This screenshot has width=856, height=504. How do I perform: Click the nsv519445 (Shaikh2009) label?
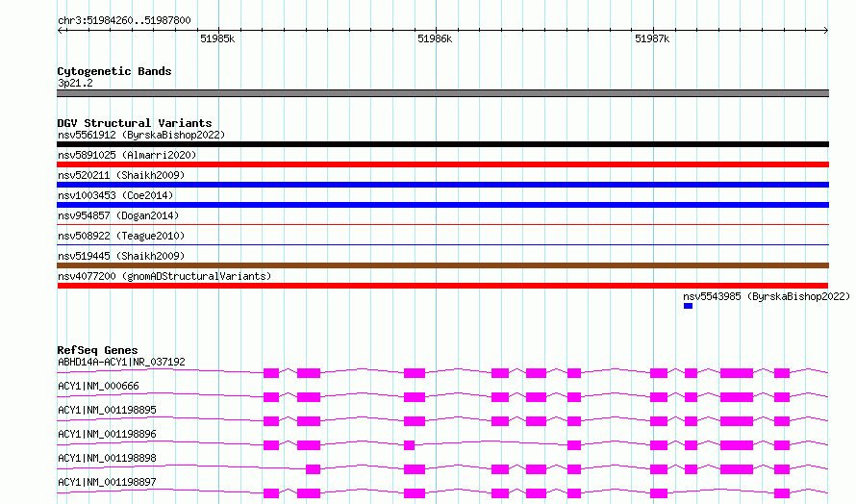121,256
